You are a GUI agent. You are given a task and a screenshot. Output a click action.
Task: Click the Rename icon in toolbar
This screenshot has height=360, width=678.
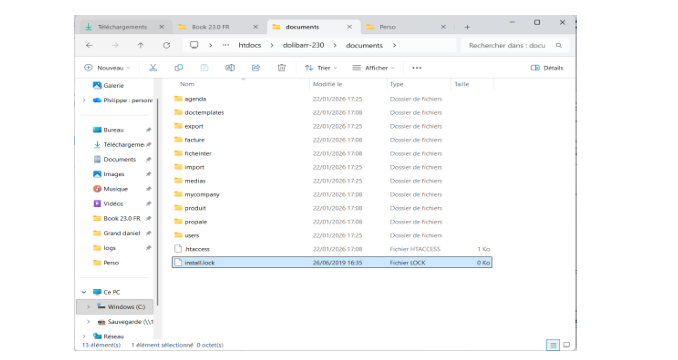point(230,68)
